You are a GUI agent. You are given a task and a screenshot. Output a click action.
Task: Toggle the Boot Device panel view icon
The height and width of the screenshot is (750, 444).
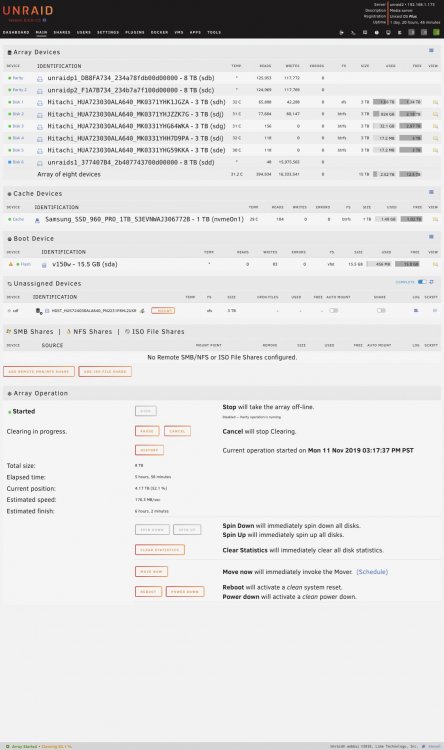(431, 237)
